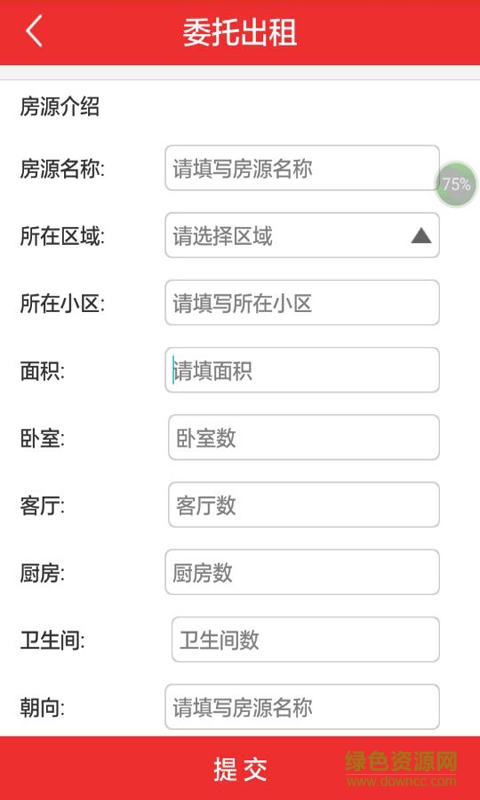Click the 卫生间 label text
480x800 pixels.
click(52, 641)
